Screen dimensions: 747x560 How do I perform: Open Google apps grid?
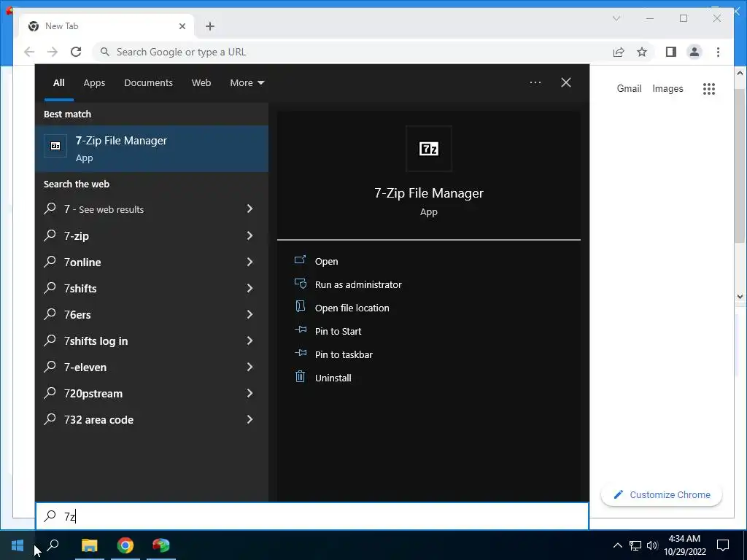click(709, 88)
